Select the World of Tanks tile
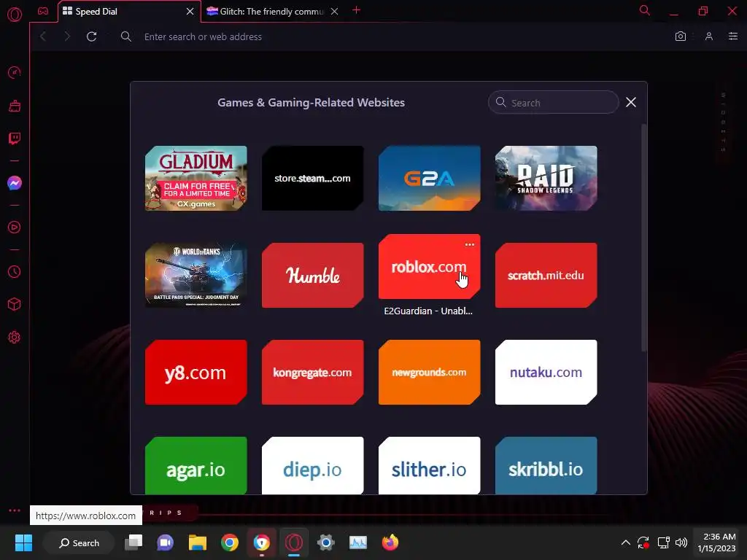The height and width of the screenshot is (560, 747). tap(196, 275)
